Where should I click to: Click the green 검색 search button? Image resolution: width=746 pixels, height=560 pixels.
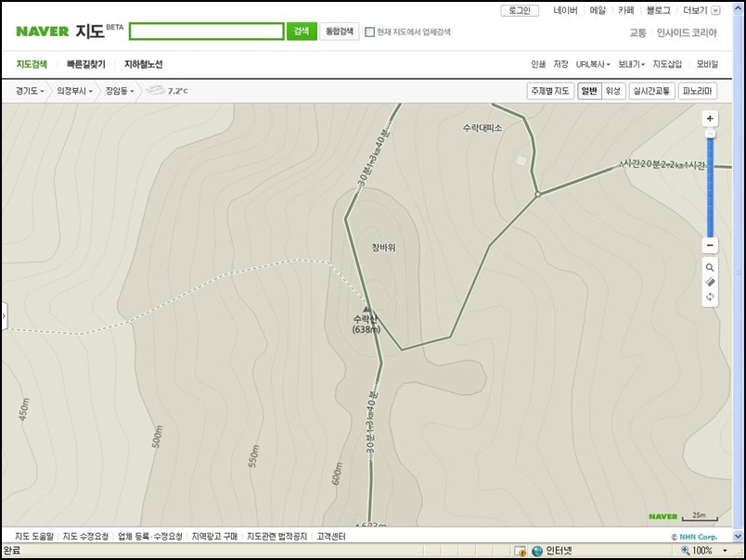[x=302, y=32]
